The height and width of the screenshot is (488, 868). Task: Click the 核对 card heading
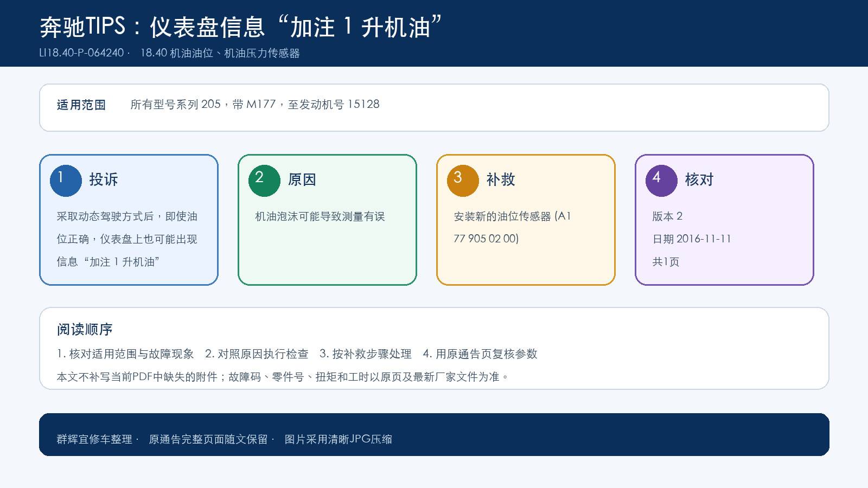pos(699,179)
